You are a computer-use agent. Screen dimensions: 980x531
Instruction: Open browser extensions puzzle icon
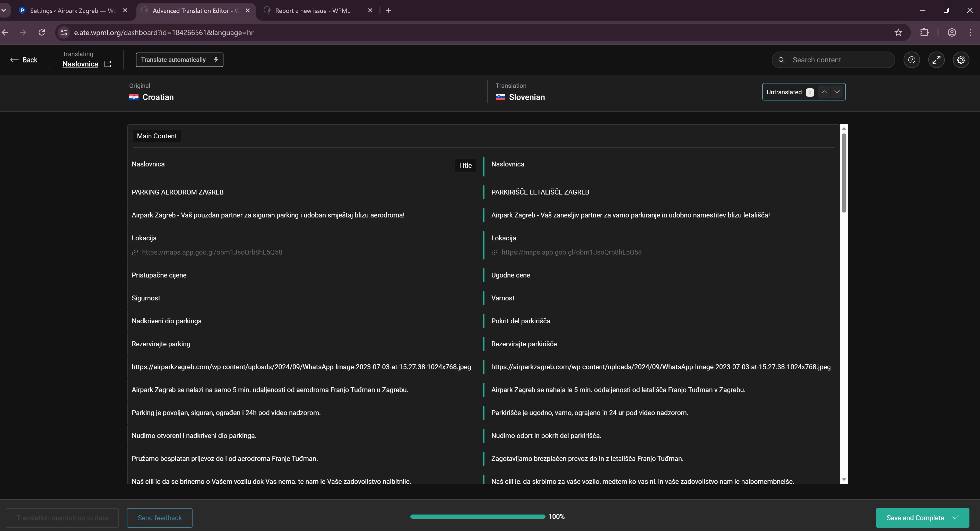coord(924,32)
